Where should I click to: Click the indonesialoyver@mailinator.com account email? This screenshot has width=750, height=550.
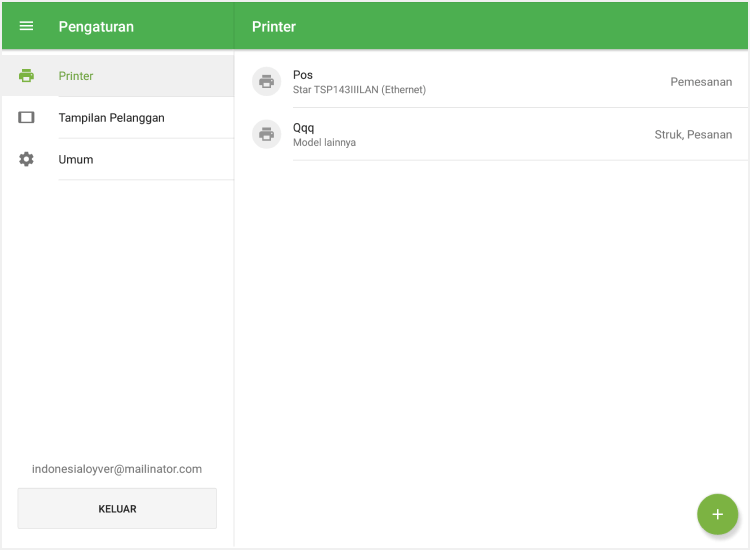click(117, 469)
